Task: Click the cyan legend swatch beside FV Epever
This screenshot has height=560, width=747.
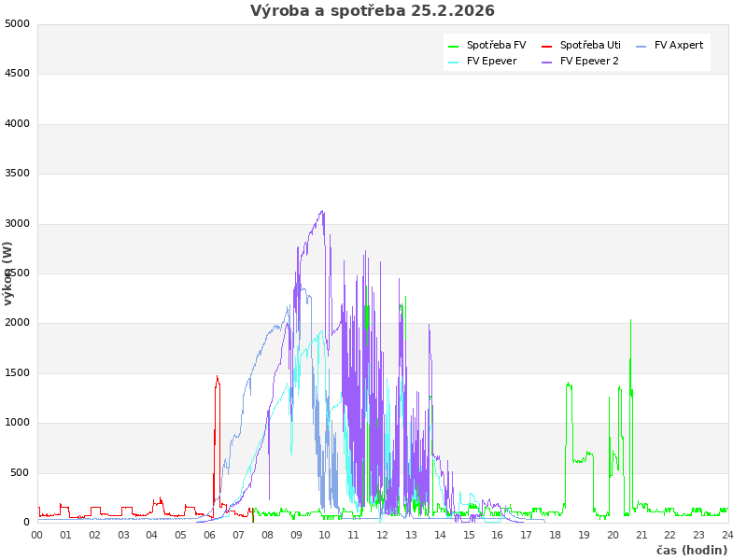Action: click(x=454, y=63)
